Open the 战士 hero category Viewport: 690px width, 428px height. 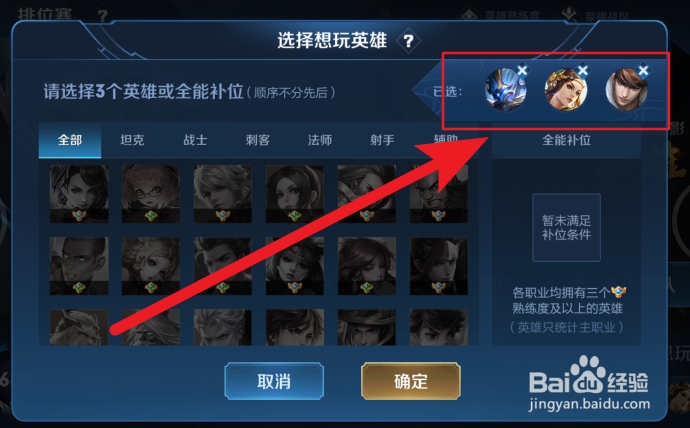pos(195,140)
